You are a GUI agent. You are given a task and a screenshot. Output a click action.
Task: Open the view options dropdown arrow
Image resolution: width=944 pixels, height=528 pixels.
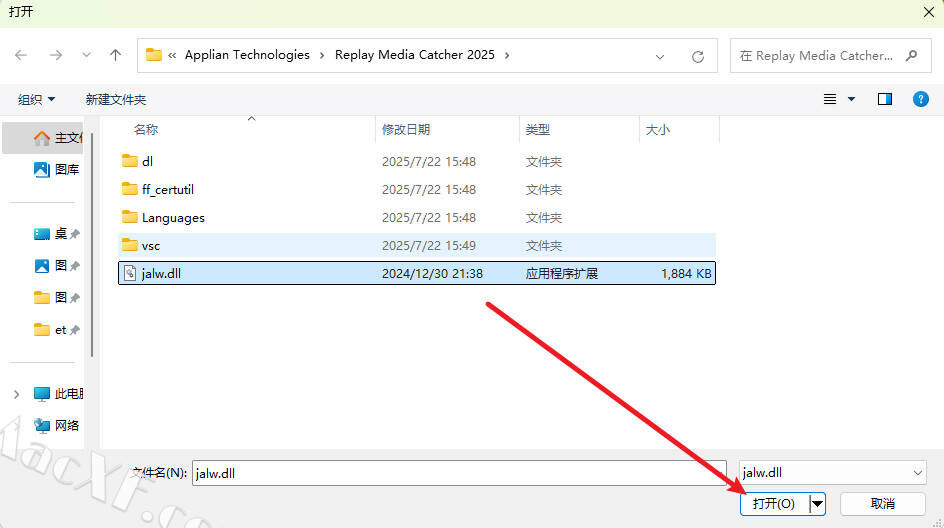(851, 99)
